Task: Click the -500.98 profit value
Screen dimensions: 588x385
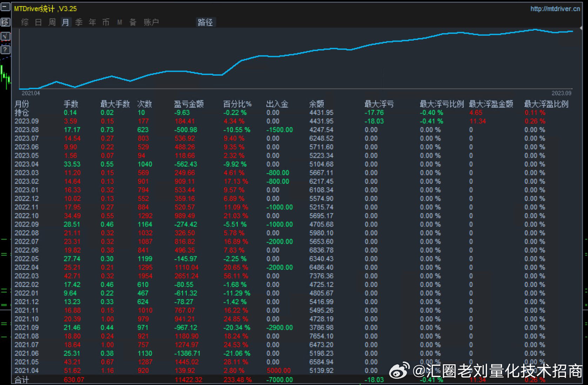Action: (186, 130)
